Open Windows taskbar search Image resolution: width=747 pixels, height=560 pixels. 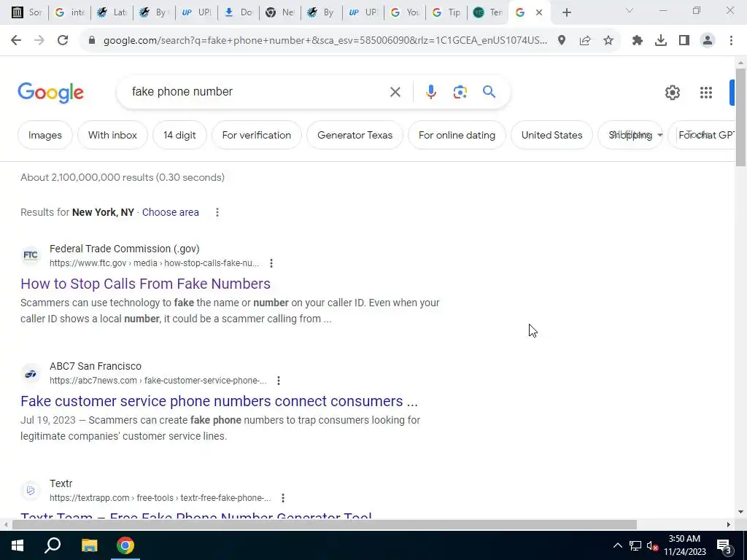pos(53,545)
